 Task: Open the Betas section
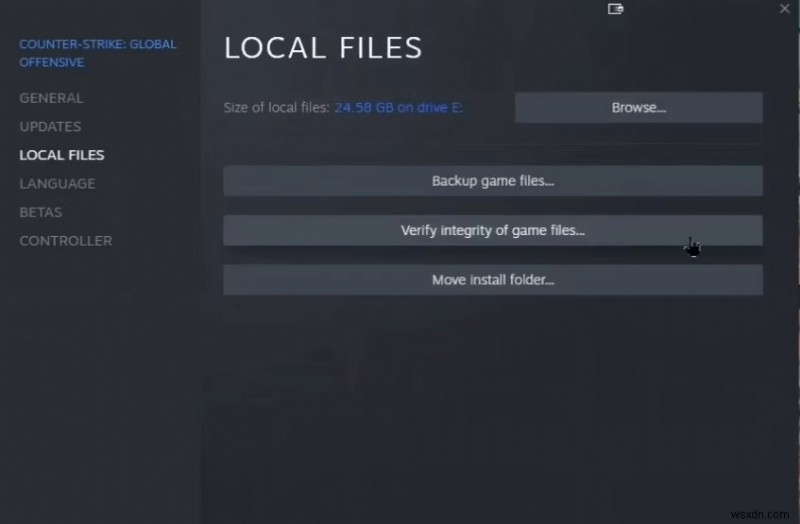click(x=40, y=212)
